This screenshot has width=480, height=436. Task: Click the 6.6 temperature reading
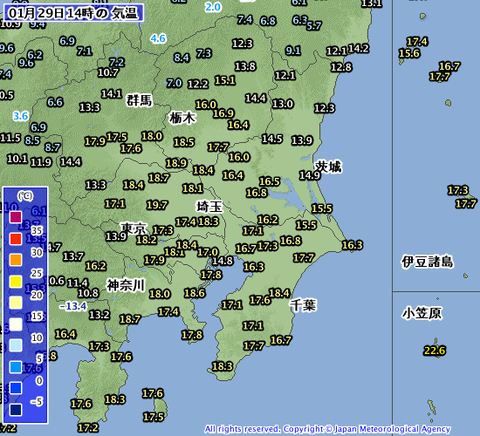55,102
